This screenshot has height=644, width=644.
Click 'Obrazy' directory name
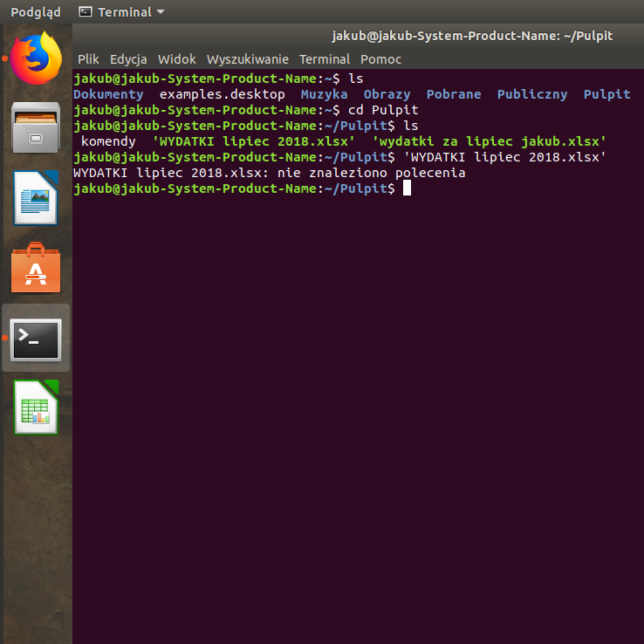tap(387, 94)
